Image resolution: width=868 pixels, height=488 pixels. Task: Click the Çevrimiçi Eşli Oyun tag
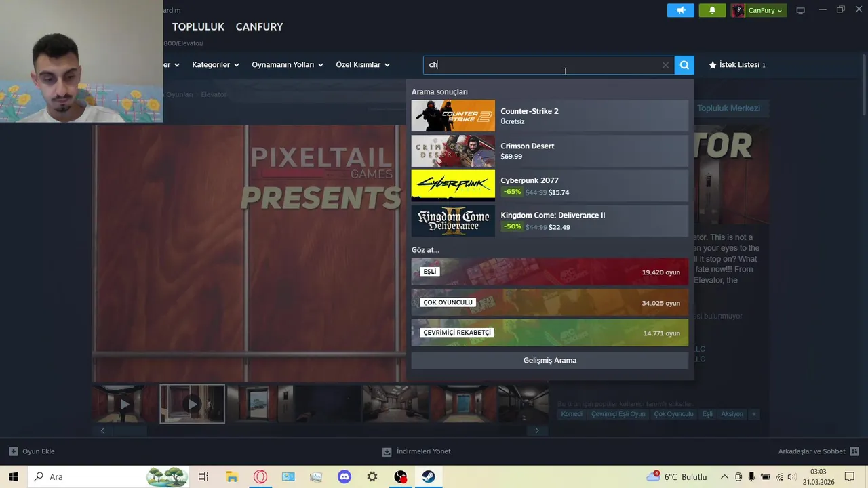618,414
